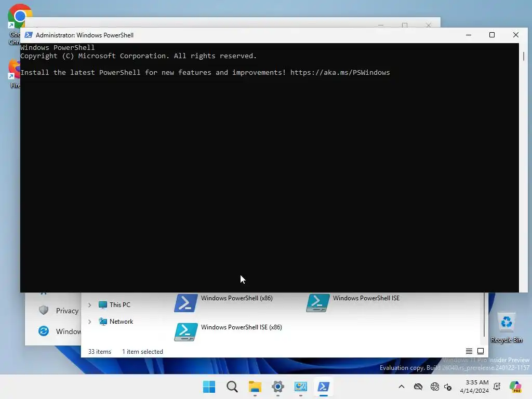Open the clock showing 3:35 AM

[474, 387]
